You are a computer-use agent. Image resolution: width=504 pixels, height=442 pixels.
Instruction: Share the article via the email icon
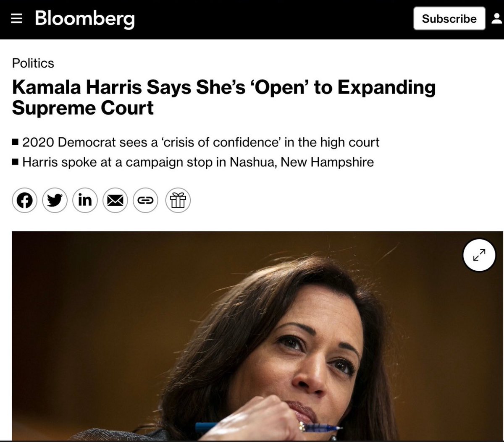pos(115,199)
